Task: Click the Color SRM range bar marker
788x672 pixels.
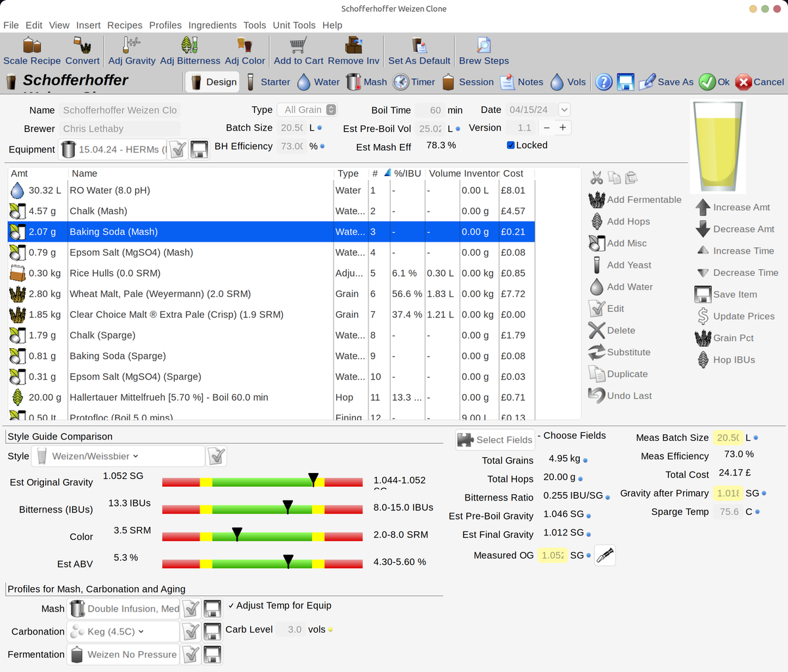Action: click(x=237, y=535)
